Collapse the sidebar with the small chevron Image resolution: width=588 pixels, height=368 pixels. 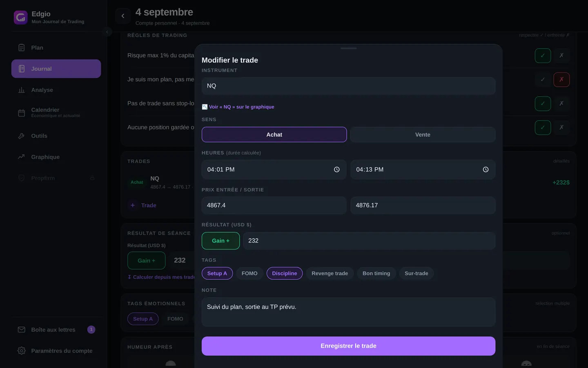pos(107,31)
